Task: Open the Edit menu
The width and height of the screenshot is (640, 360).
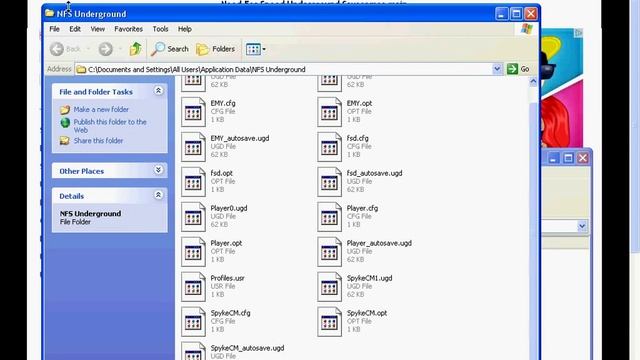Action: (75, 29)
